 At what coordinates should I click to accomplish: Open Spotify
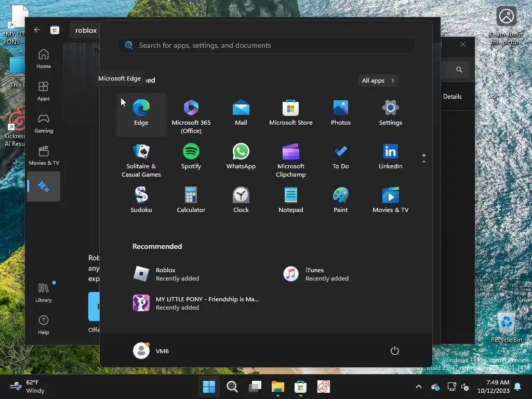[191, 159]
